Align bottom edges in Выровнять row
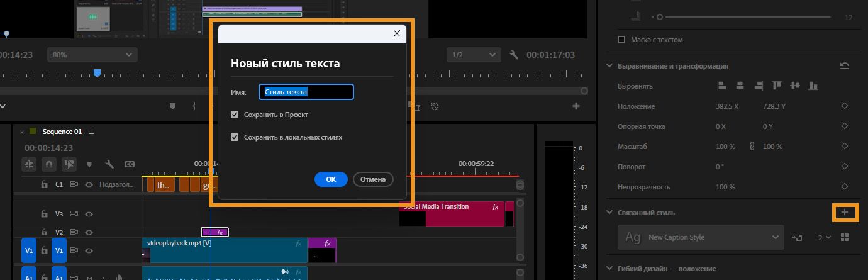Image resolution: width=868 pixels, height=280 pixels. (x=814, y=86)
